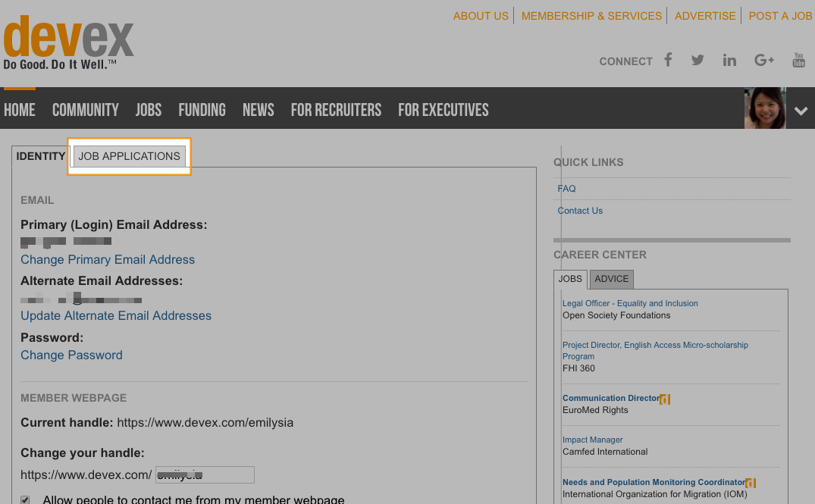Switch to Career Center Advice tab

(612, 279)
